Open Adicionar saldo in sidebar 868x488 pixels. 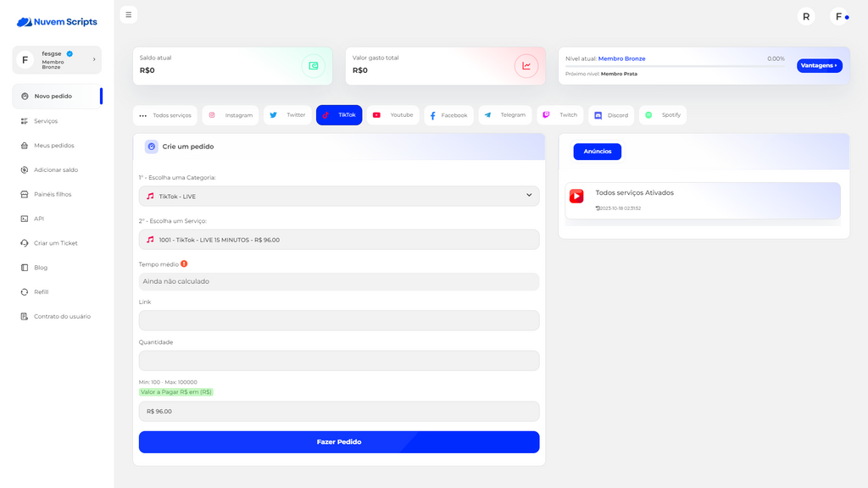(56, 169)
